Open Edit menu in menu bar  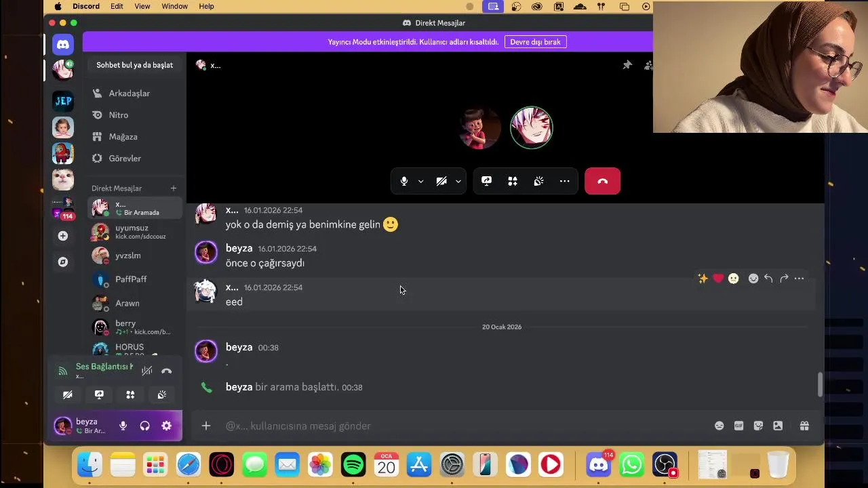click(x=117, y=6)
